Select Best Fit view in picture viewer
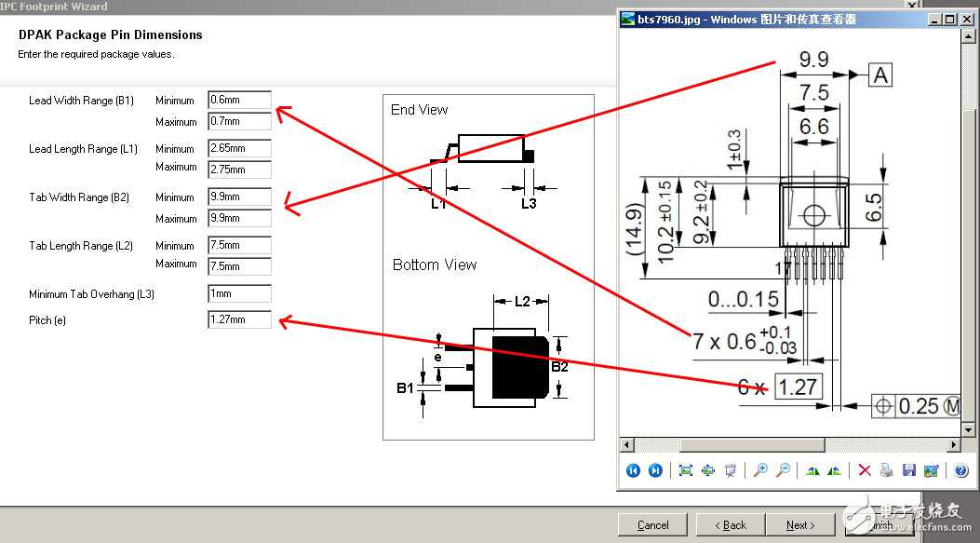 [686, 470]
